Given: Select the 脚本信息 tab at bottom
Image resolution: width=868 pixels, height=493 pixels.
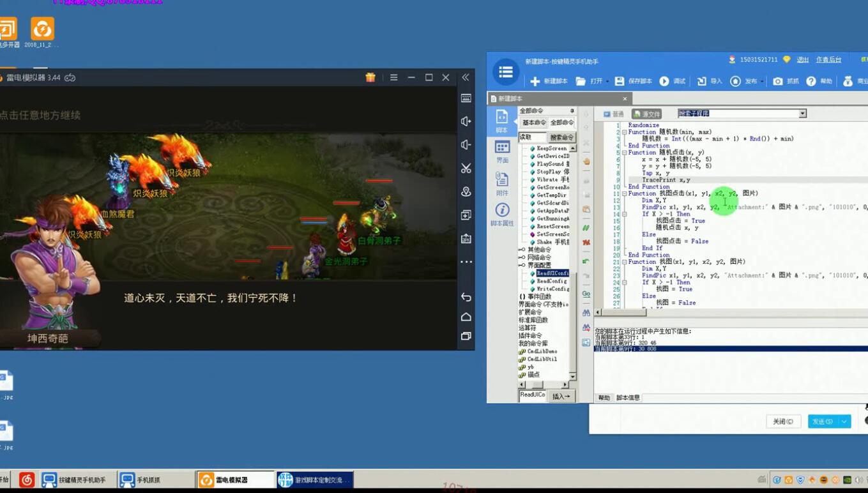Looking at the screenshot, I should [628, 398].
